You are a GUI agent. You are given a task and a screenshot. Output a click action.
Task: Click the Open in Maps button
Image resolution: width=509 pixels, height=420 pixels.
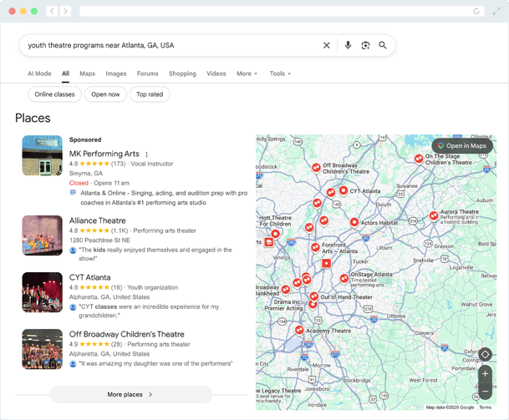click(462, 146)
